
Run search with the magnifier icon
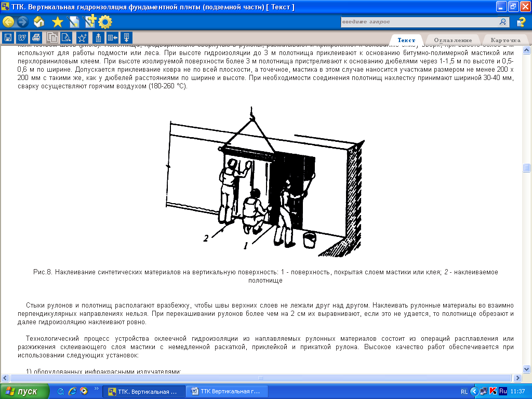click(503, 22)
